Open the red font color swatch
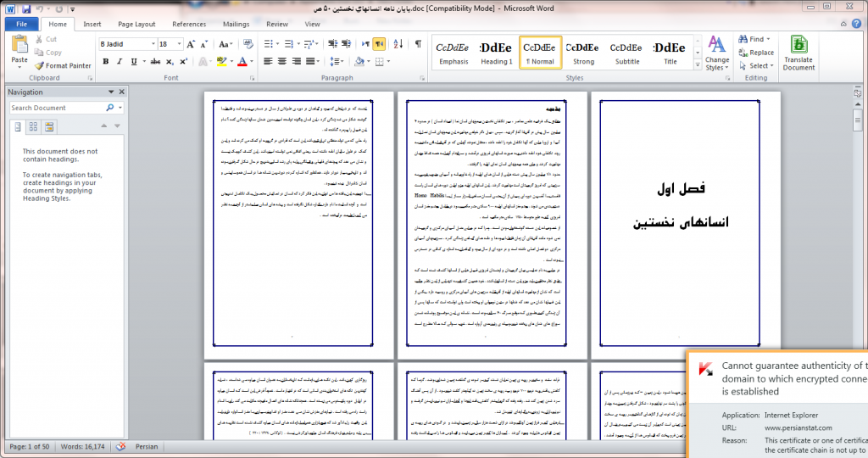 point(242,61)
